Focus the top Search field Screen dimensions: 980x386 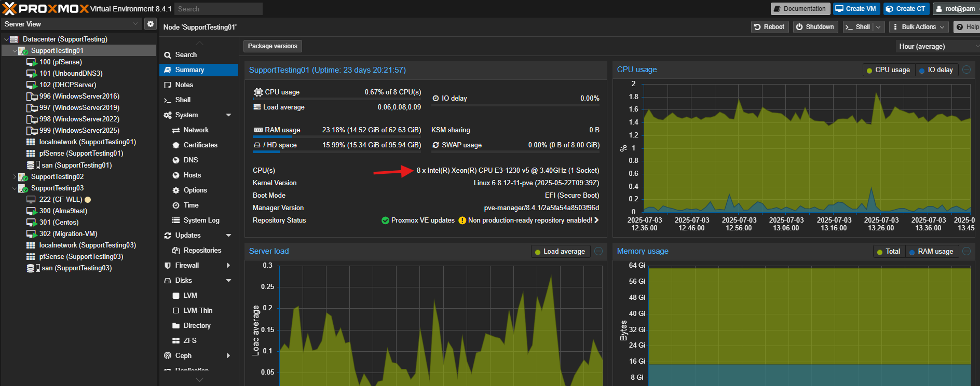click(x=218, y=9)
